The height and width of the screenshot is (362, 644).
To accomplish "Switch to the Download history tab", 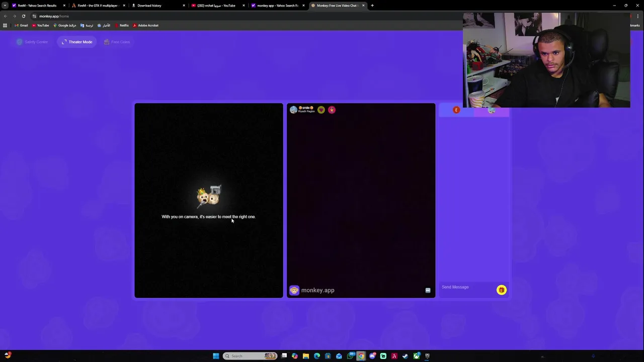I will click(157, 6).
